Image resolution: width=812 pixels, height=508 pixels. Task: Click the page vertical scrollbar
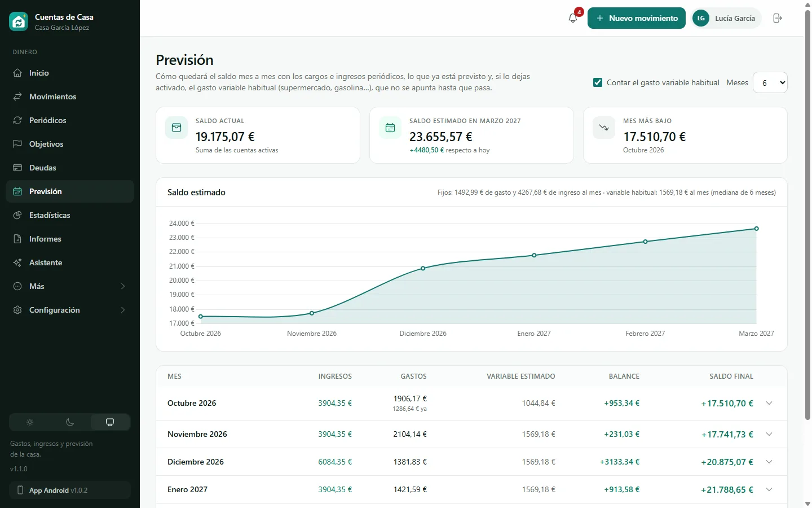click(x=807, y=214)
